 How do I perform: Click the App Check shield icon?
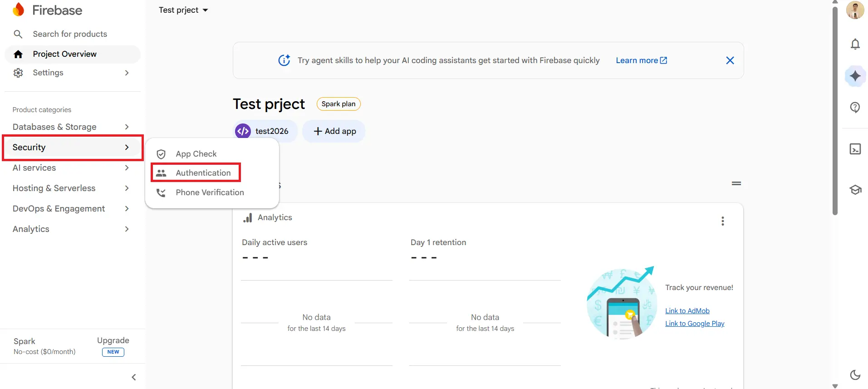tap(161, 154)
